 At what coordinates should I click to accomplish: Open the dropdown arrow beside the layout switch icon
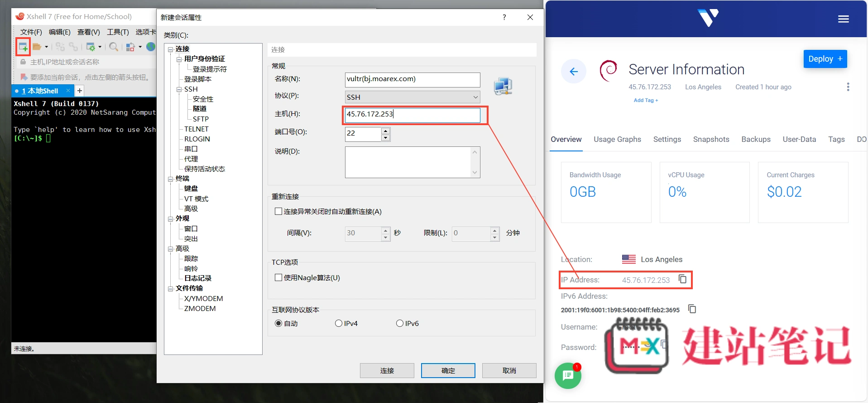tap(140, 47)
